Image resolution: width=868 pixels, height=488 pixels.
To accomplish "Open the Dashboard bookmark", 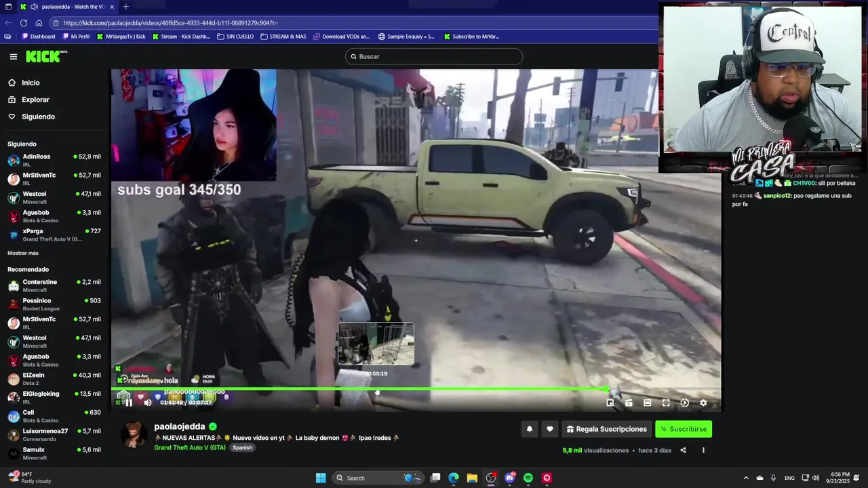I will click(38, 37).
